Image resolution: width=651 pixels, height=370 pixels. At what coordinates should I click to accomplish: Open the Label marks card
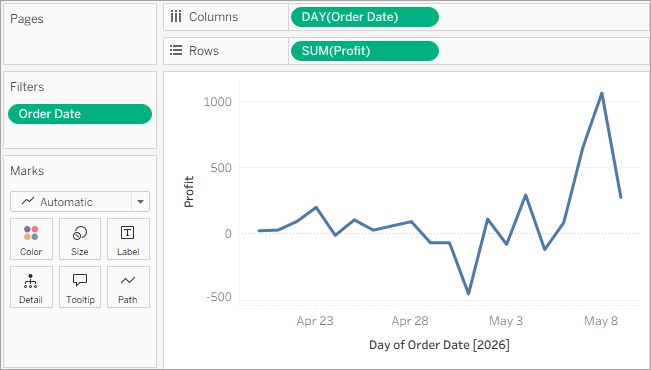coord(128,239)
